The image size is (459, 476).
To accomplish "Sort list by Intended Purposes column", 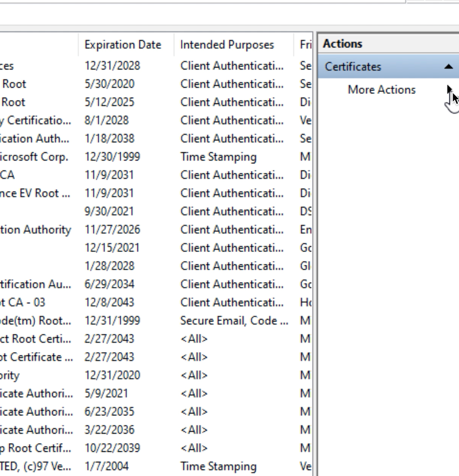I will click(x=227, y=44).
